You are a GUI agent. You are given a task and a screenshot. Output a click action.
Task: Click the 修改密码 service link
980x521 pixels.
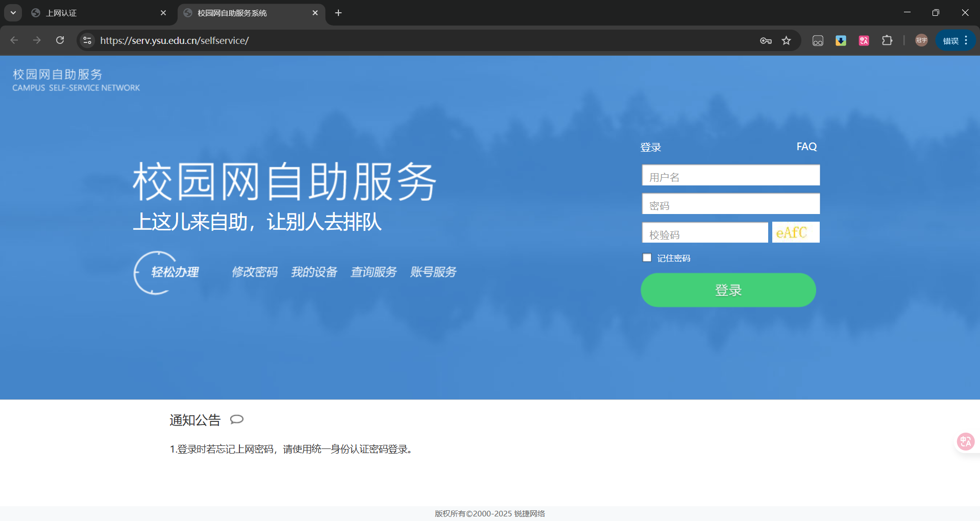(x=255, y=272)
